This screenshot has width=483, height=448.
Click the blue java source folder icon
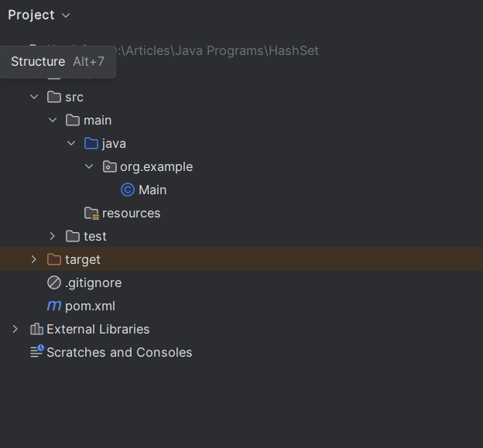click(x=91, y=143)
